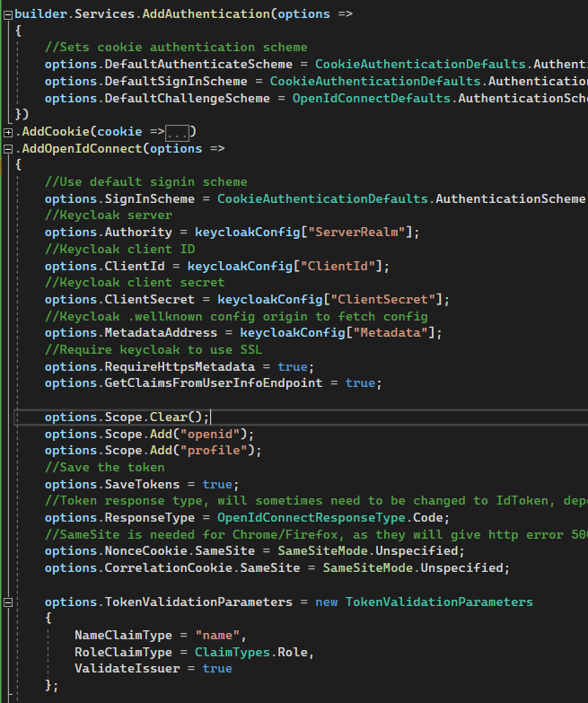
Task: Click the DefaultSignInScheme property
Action: click(x=176, y=81)
